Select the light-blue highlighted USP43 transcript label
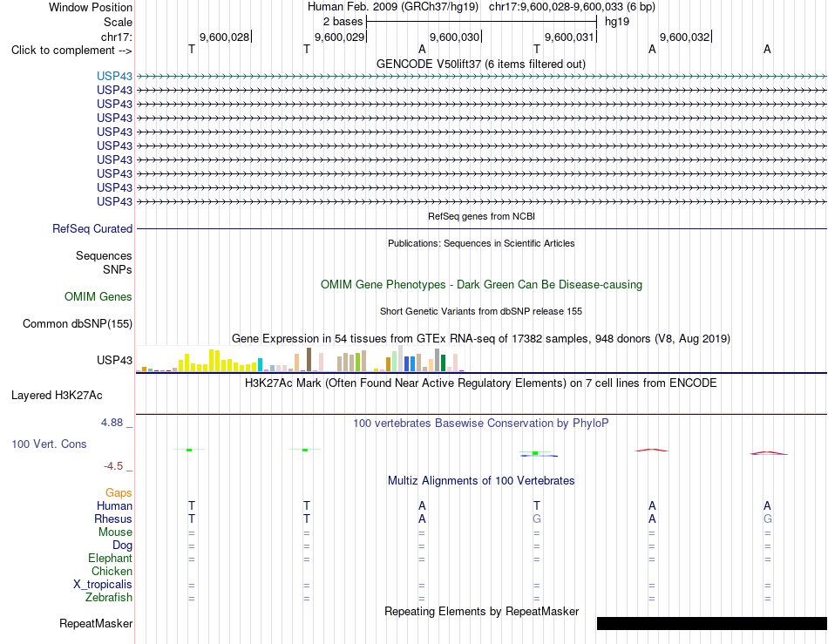828x644 pixels. 114,76
